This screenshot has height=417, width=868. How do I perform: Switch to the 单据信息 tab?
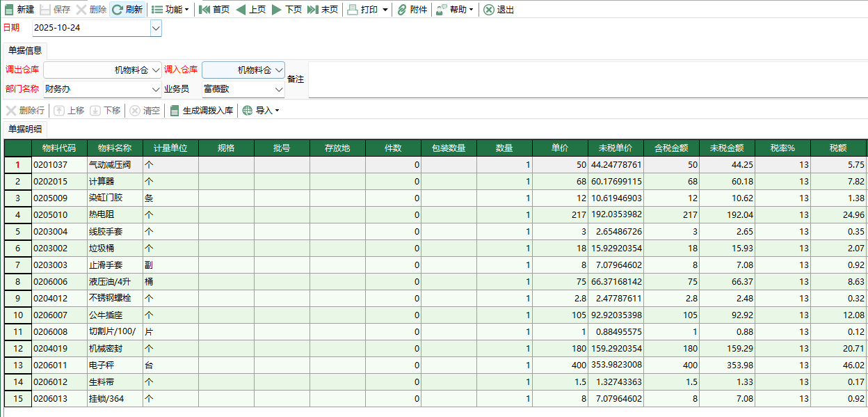coord(24,49)
